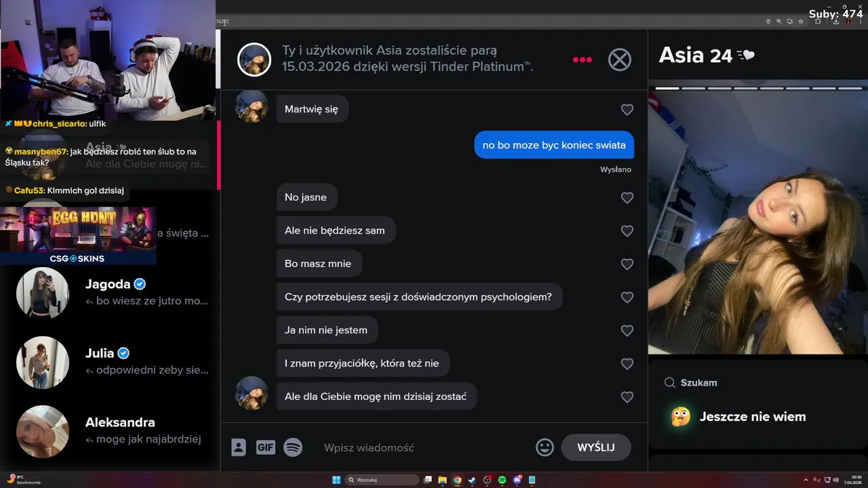Viewport: 868px width, 488px height.
Task: Click the second photo progress bar segment
Action: (x=694, y=88)
